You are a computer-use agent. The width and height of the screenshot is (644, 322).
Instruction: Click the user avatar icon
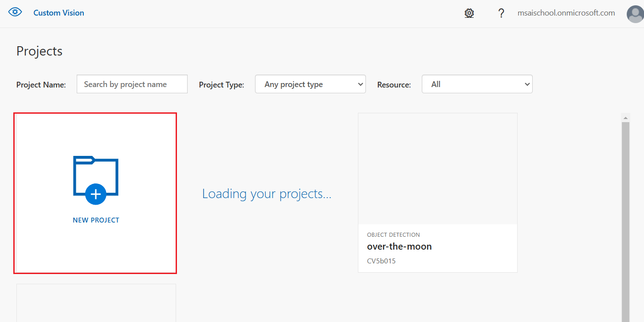(635, 14)
